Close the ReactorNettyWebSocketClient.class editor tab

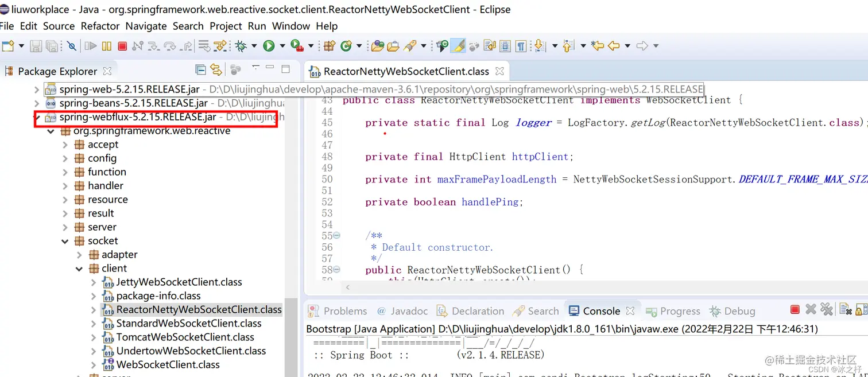(x=499, y=71)
